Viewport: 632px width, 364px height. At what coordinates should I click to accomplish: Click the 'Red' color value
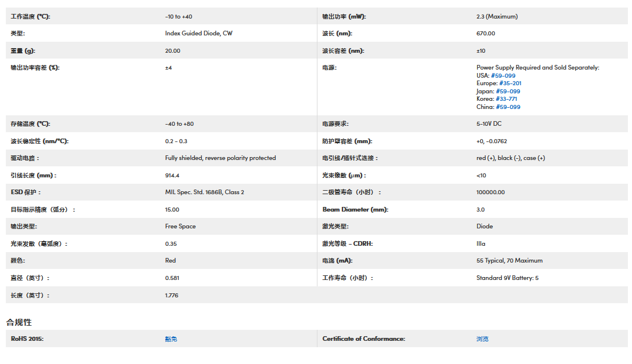[x=170, y=261]
